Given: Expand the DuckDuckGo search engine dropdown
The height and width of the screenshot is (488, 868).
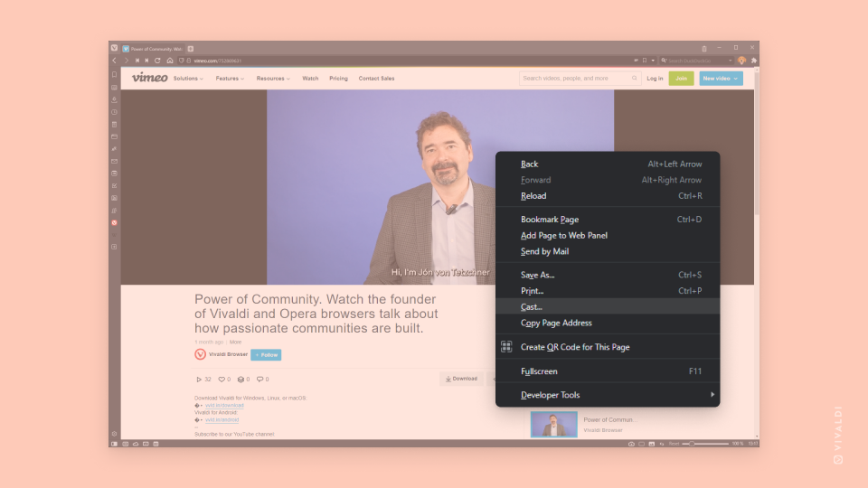Looking at the screenshot, I should (x=731, y=61).
